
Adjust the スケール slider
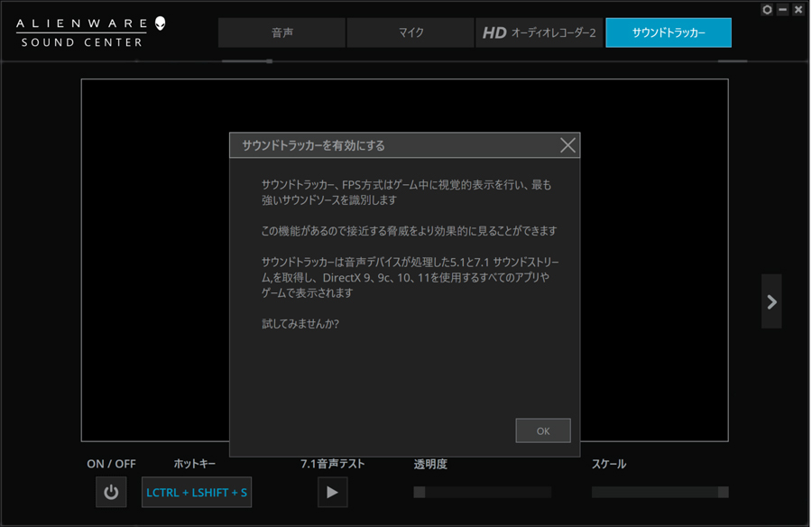(660, 493)
